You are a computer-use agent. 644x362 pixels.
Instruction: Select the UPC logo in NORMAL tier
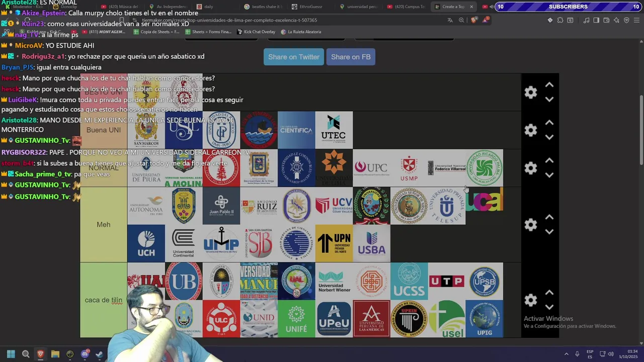tap(371, 168)
